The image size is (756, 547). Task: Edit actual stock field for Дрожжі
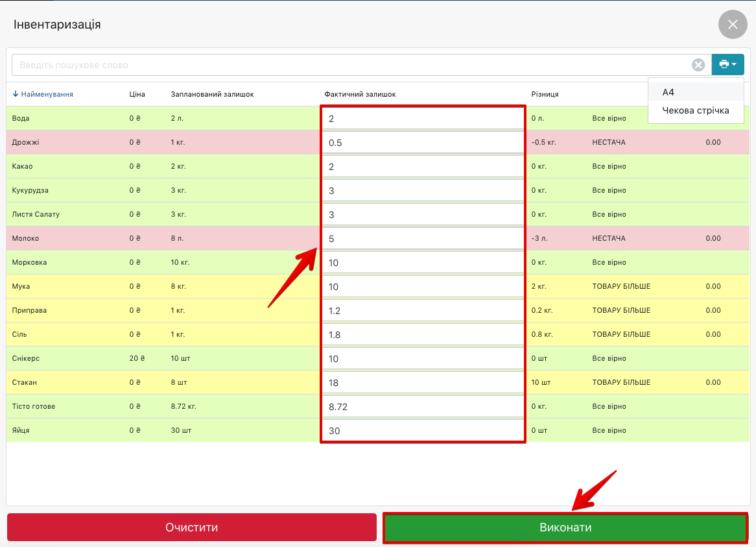click(x=423, y=143)
